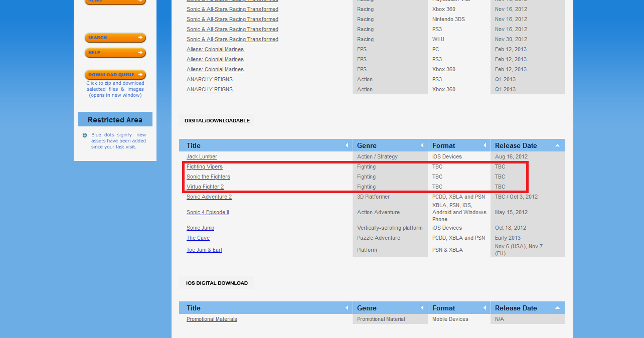Open The Cave link
This screenshot has height=338, width=644.
point(198,238)
